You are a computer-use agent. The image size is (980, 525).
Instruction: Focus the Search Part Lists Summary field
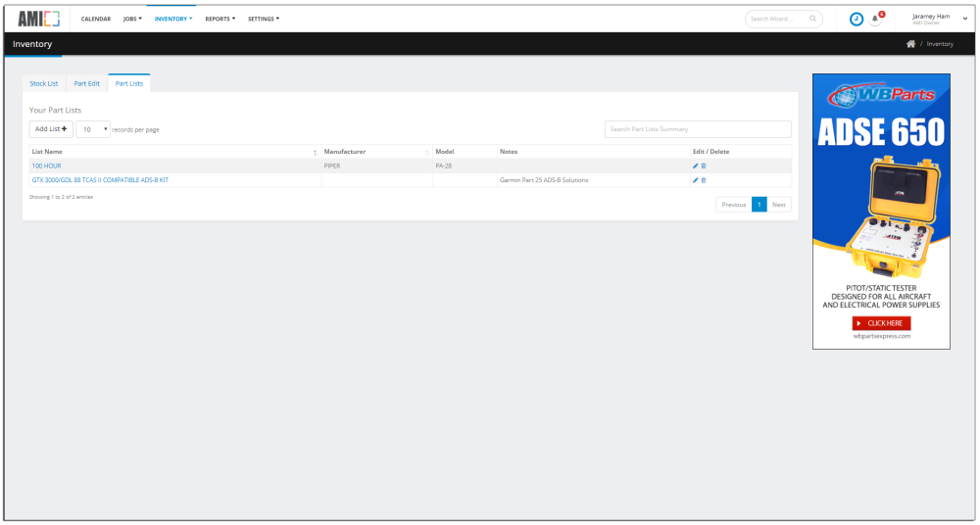pyautogui.click(x=698, y=129)
